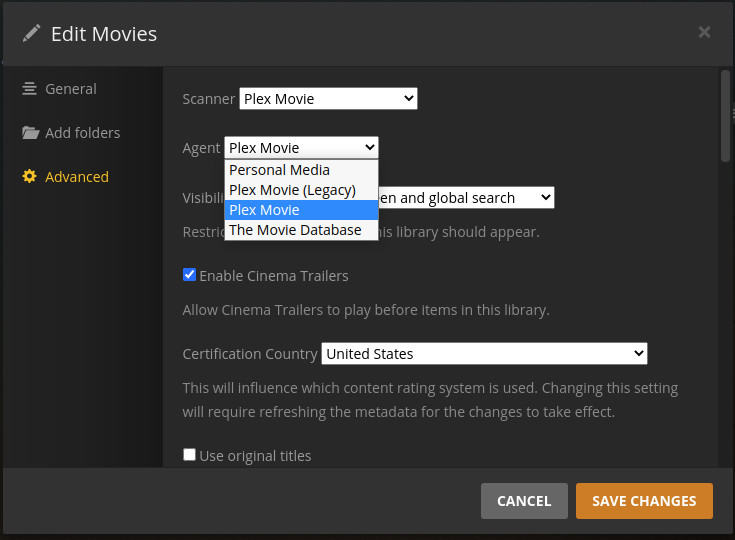Toggle Enable Cinema Trailers checkbox

(x=190, y=275)
